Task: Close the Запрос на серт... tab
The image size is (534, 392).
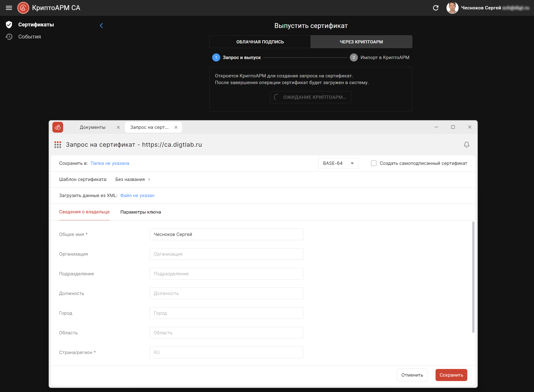Action: 176,127
